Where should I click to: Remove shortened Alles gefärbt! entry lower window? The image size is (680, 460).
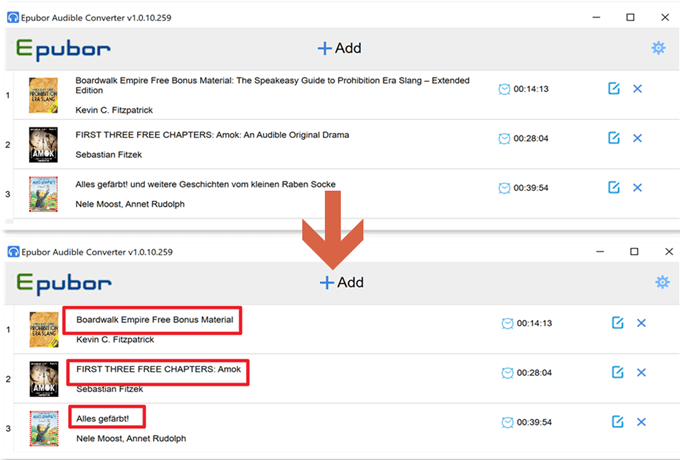641,422
